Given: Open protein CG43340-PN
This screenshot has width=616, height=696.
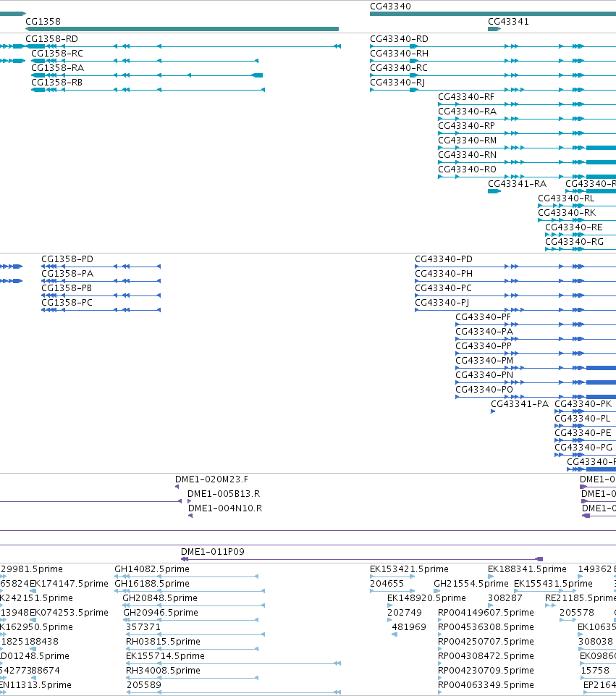Looking at the screenshot, I should click(484, 374).
